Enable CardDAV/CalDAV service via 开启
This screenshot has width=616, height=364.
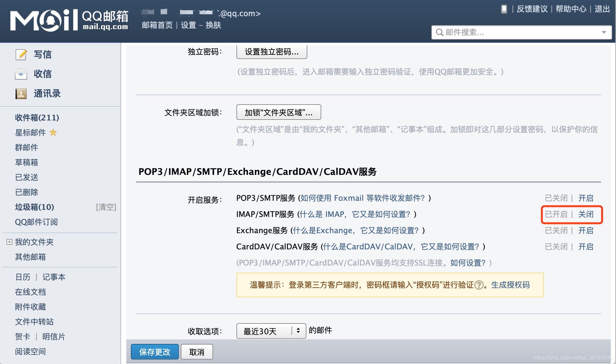click(586, 246)
